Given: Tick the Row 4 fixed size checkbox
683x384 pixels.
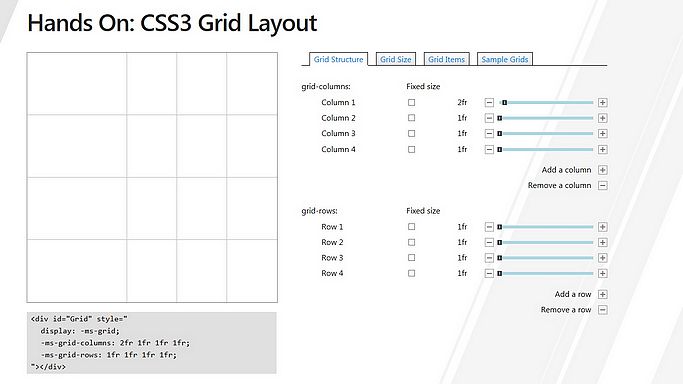Looking at the screenshot, I should [411, 273].
